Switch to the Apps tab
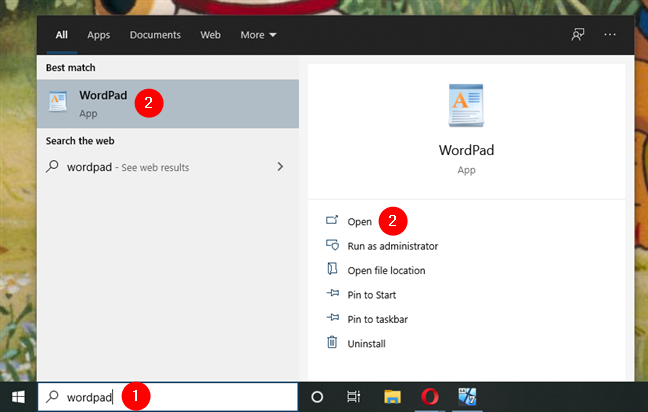 (98, 35)
